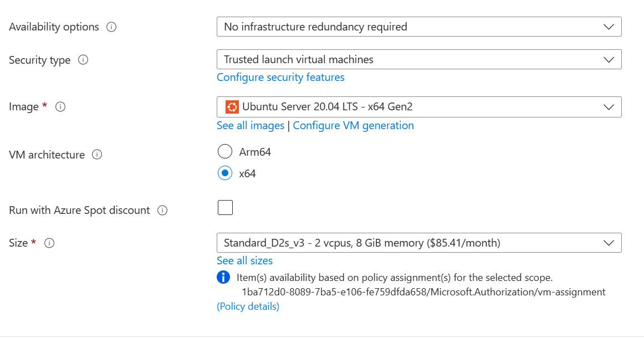Open See all images link
The width and height of the screenshot is (644, 338).
pyautogui.click(x=251, y=125)
